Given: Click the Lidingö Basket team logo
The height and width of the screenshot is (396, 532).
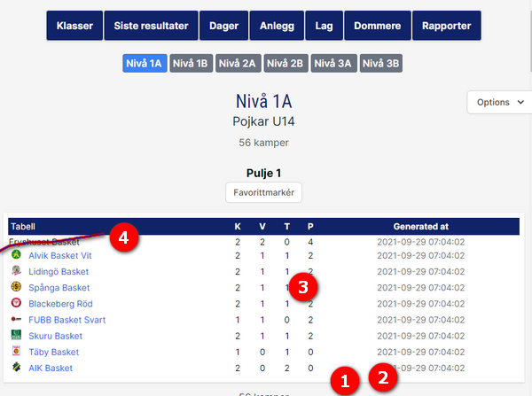Looking at the screenshot, I should coord(16,270).
